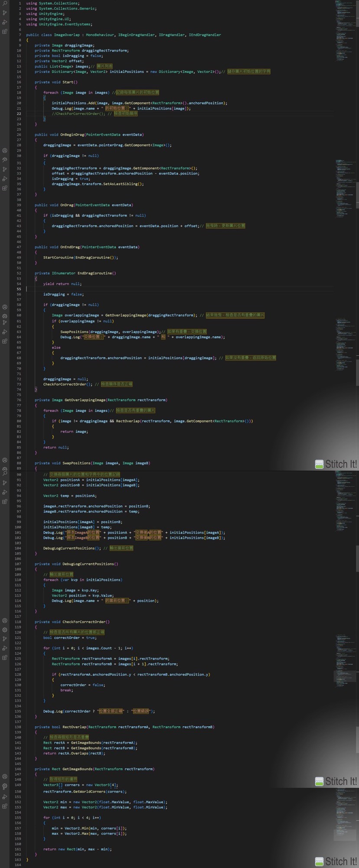359x868 pixels.
Task: Click "RectOverlap" declaration on line 138
Action: (74, 727)
